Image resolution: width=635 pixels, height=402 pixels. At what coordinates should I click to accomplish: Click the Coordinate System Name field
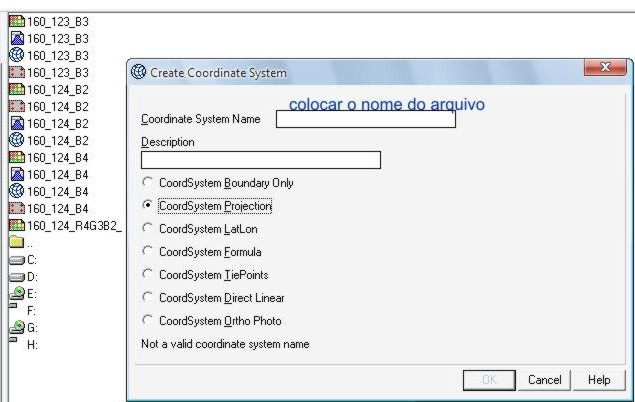click(365, 119)
